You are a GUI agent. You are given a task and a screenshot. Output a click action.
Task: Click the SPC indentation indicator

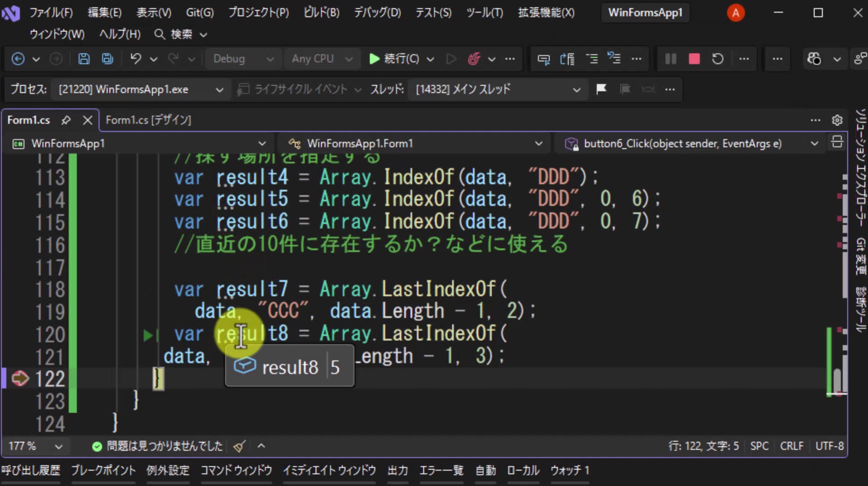pos(759,446)
